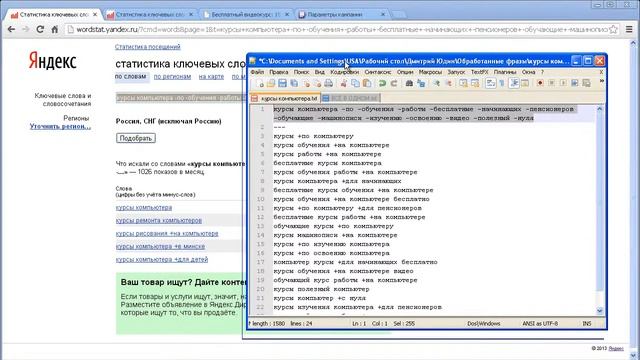Open Статистика посещений link
Screen dimensions: 640x360
148,47
